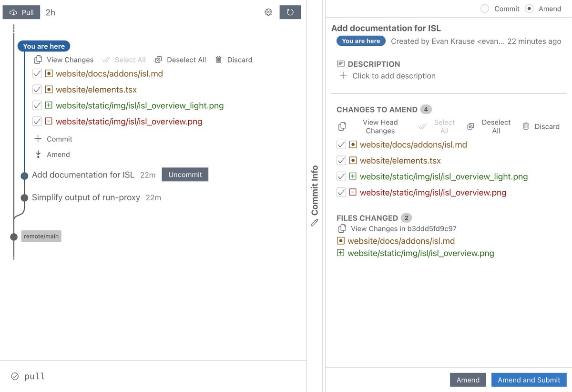Edit the 'Add documentation for ISL' title
Viewport: 572px width, 392px height.
386,28
